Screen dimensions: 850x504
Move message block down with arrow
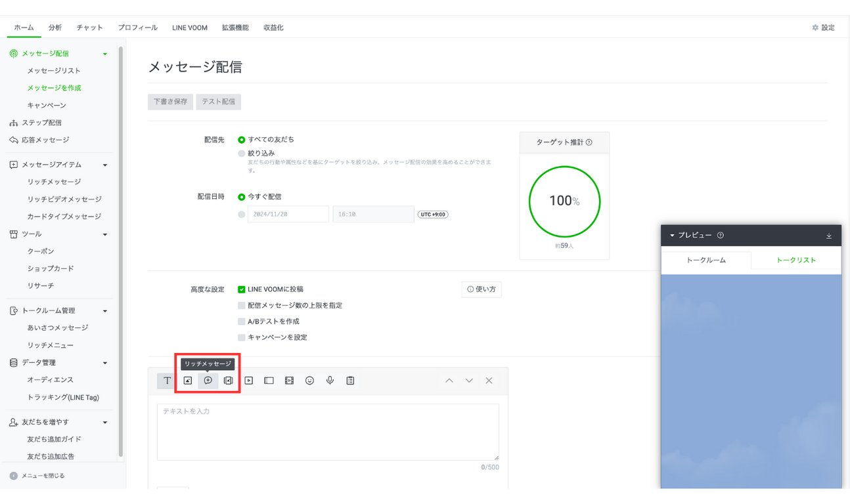click(x=469, y=381)
